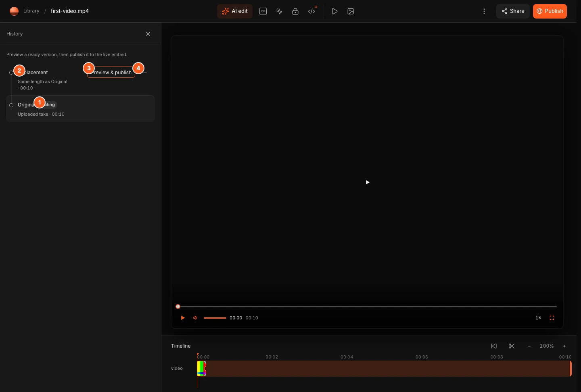The width and height of the screenshot is (581, 392).
Task: Open the embed code icon
Action: tap(311, 11)
